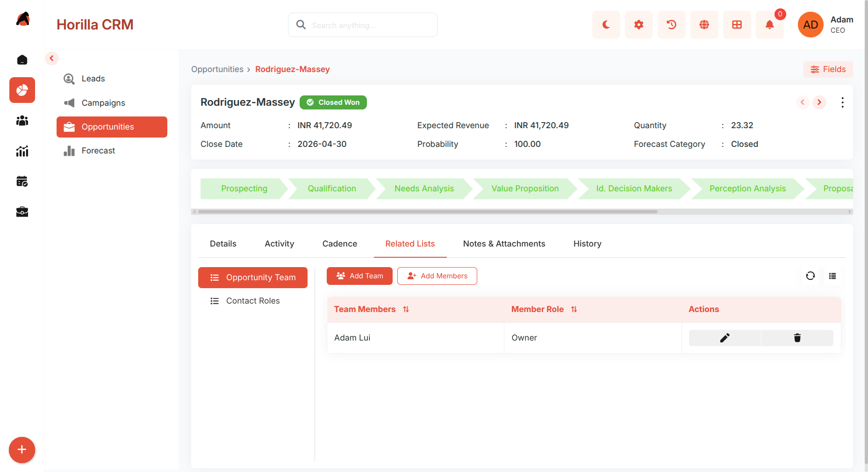The width and height of the screenshot is (868, 472).
Task: Select Perception Analysis stage
Action: click(747, 189)
